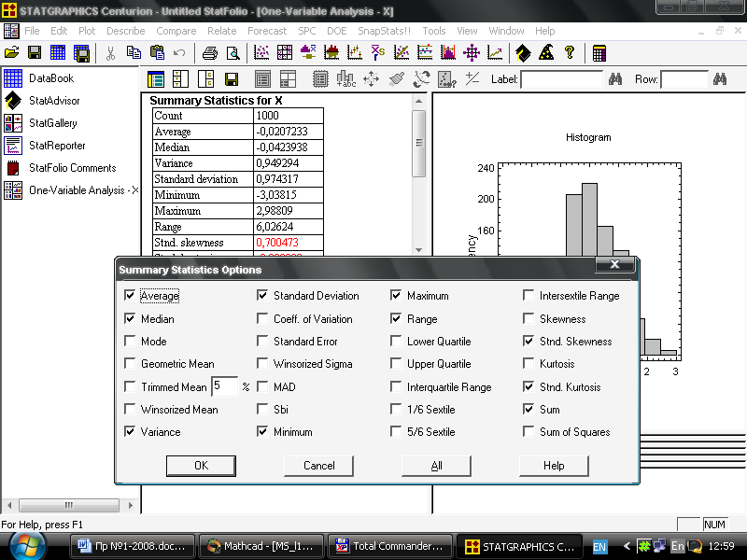Click the Open data grid toolbar icon
Viewport: 747px width, 560px height.
click(58, 53)
